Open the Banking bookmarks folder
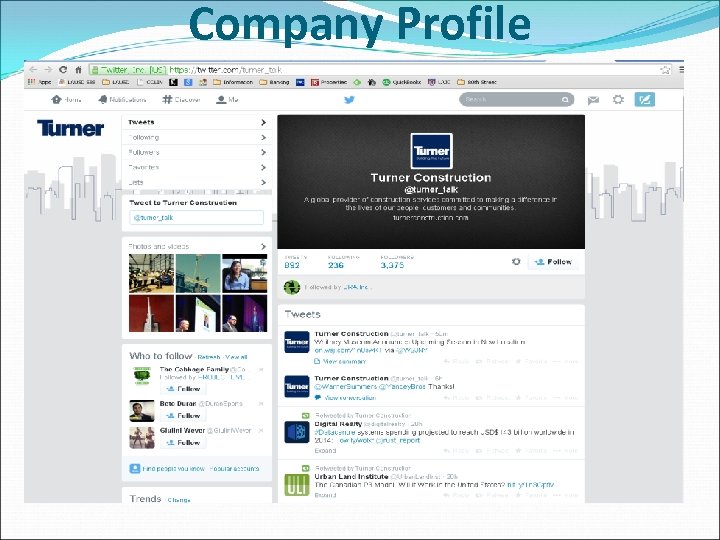 (274, 82)
